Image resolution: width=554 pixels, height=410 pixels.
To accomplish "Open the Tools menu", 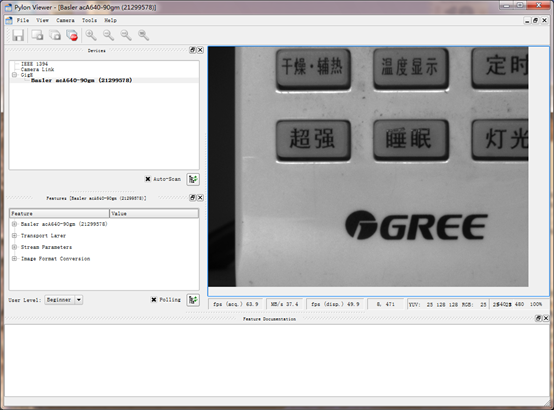I will pyautogui.click(x=89, y=20).
